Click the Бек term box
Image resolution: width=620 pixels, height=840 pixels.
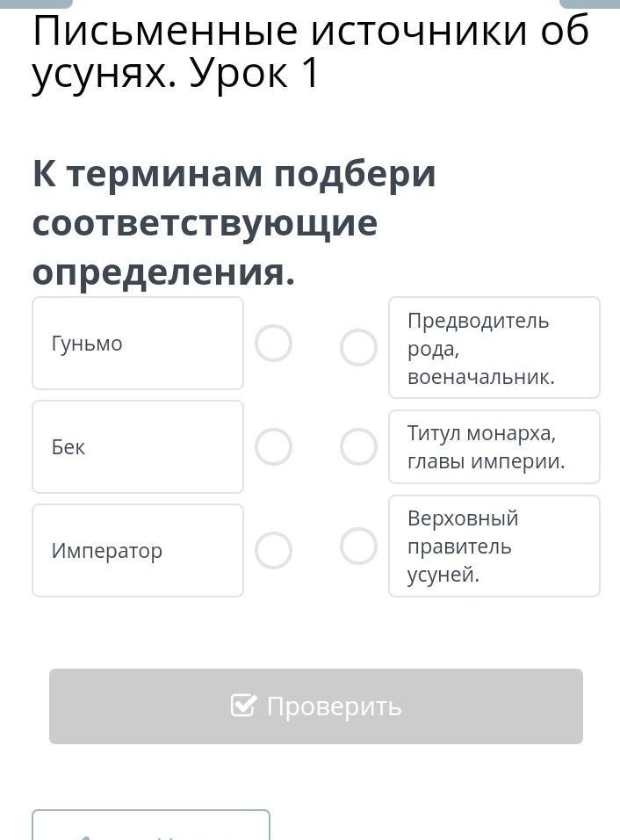click(x=138, y=447)
